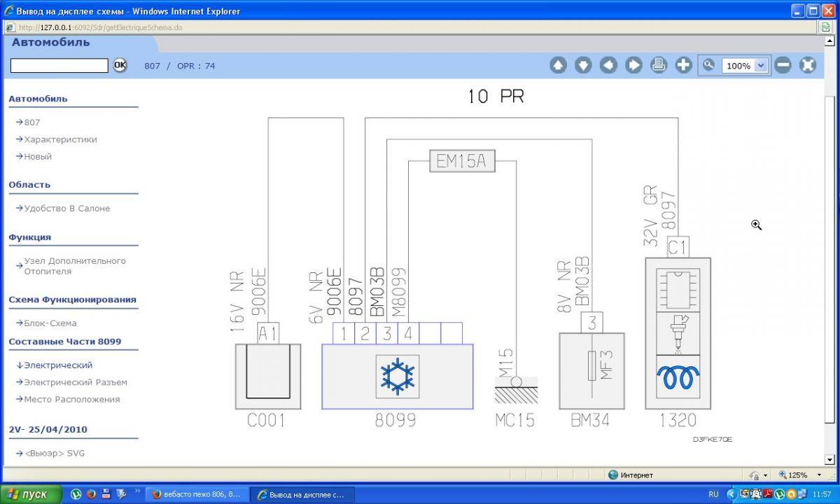This screenshot has width=840, height=504.
Task: Zoom in with the plus icon
Action: point(684,65)
